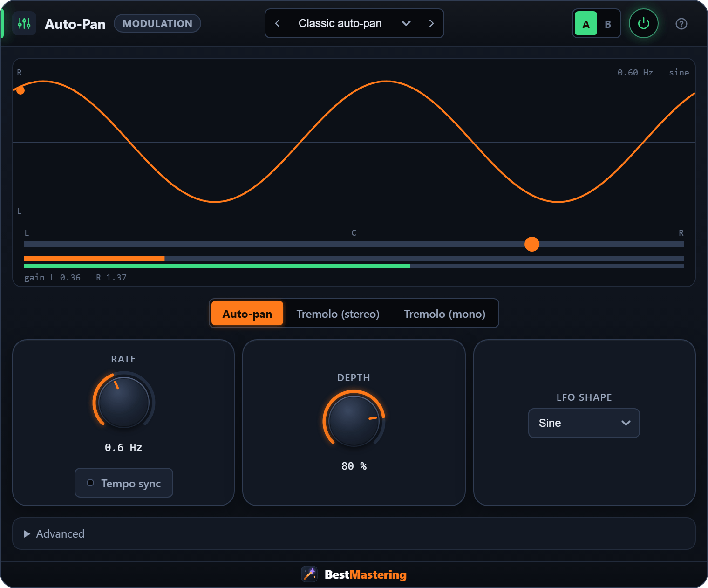Select the A comparison state
708x588 pixels.
click(x=586, y=24)
